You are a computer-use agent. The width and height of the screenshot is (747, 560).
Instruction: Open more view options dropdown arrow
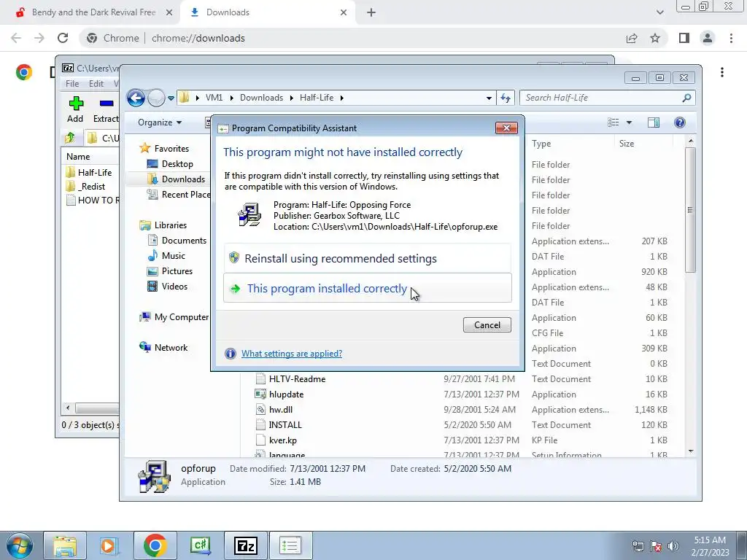pyautogui.click(x=629, y=122)
